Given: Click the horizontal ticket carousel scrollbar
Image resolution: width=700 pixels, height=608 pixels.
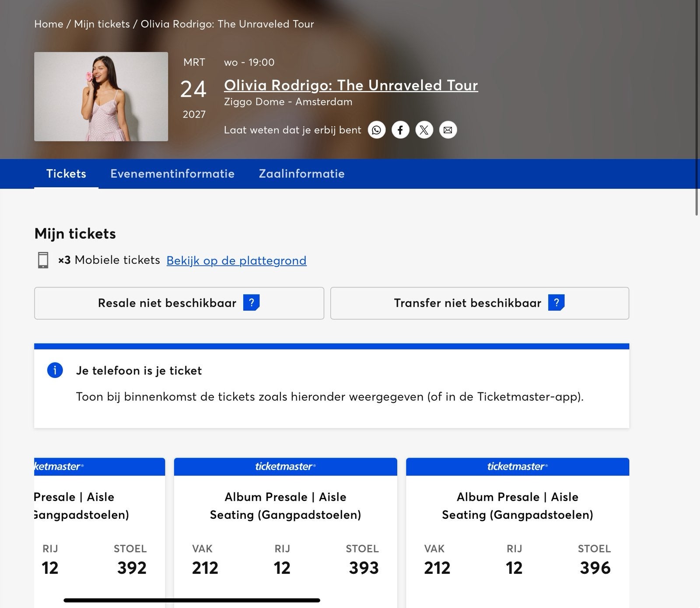Looking at the screenshot, I should (192, 600).
